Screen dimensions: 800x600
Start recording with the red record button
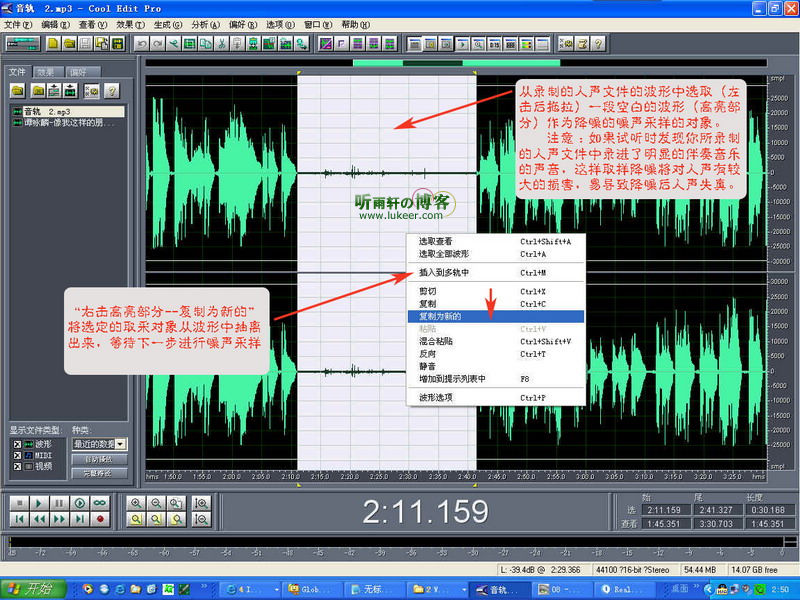point(100,519)
